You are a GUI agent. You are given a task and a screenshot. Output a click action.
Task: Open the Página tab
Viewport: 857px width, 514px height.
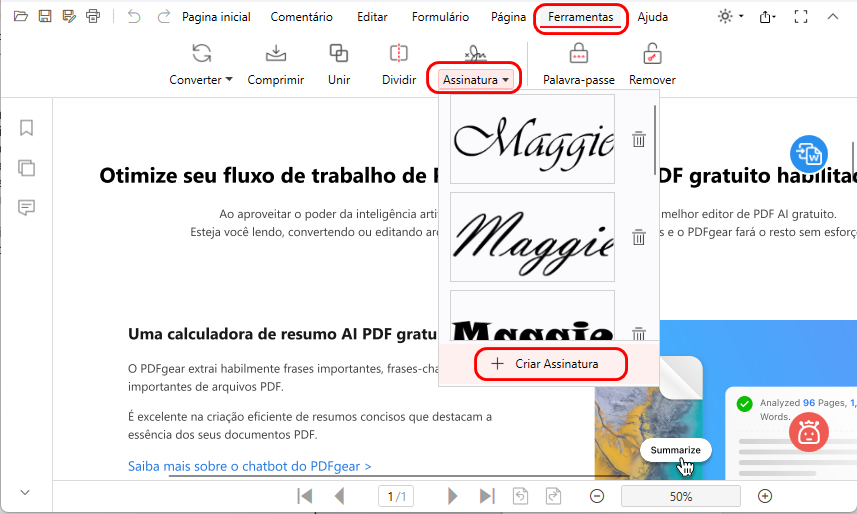[x=508, y=17]
